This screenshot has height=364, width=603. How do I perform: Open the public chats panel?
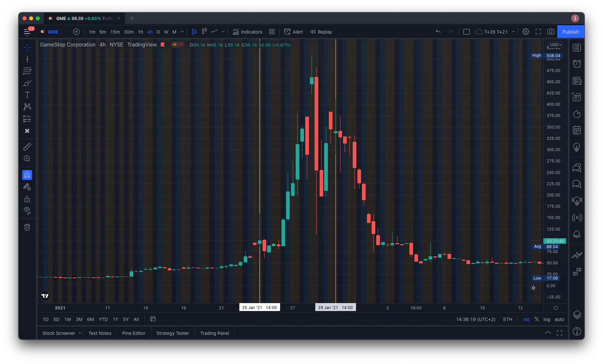[x=576, y=168]
